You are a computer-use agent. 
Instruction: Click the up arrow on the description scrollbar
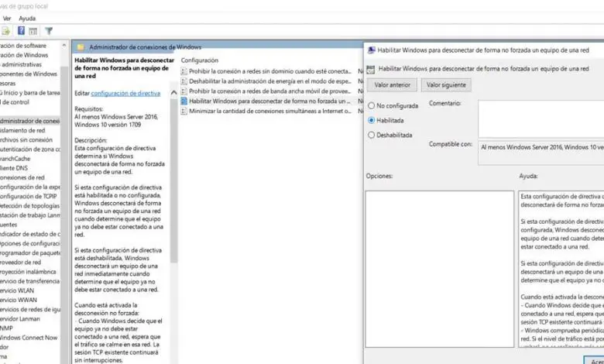coord(173,92)
